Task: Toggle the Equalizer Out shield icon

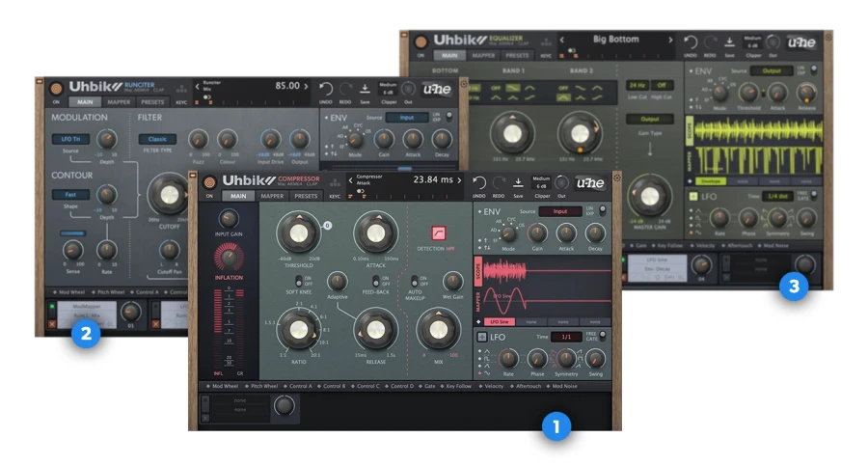Action: tap(773, 42)
